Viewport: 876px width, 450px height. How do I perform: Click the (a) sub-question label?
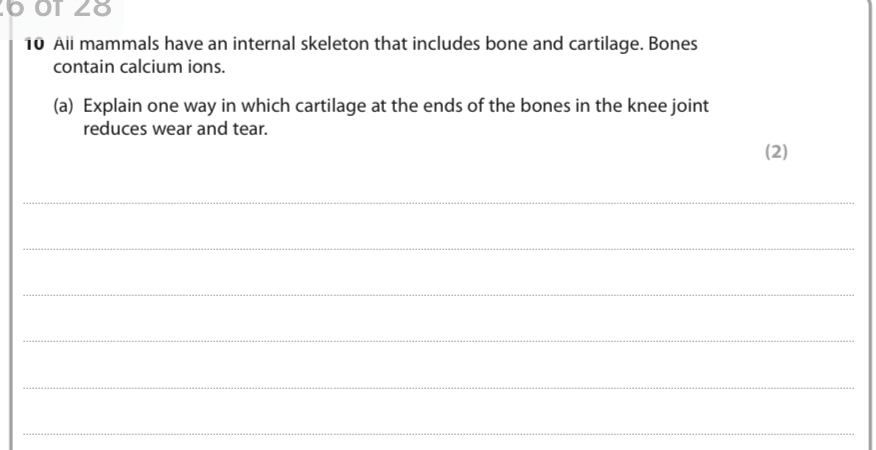pos(63,106)
